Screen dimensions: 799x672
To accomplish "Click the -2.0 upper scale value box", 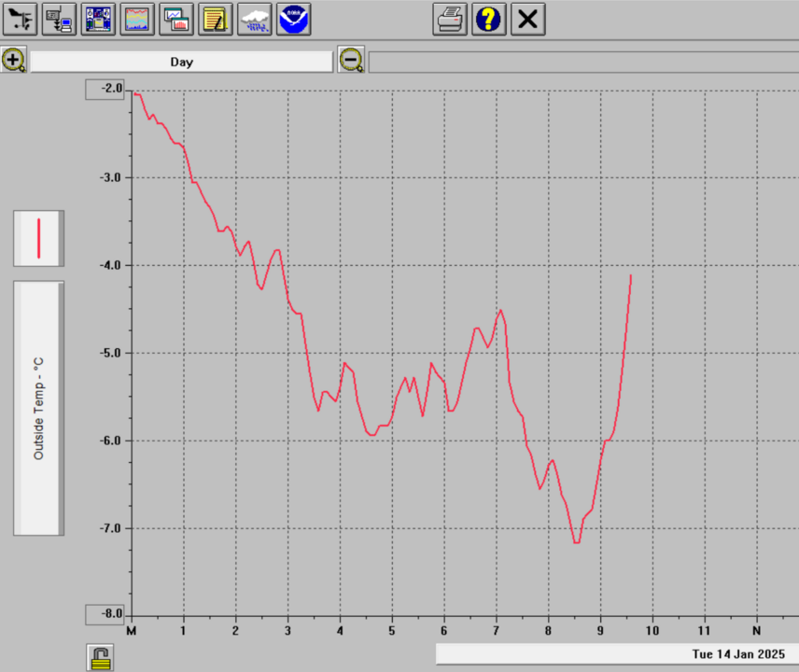I will click(x=105, y=90).
